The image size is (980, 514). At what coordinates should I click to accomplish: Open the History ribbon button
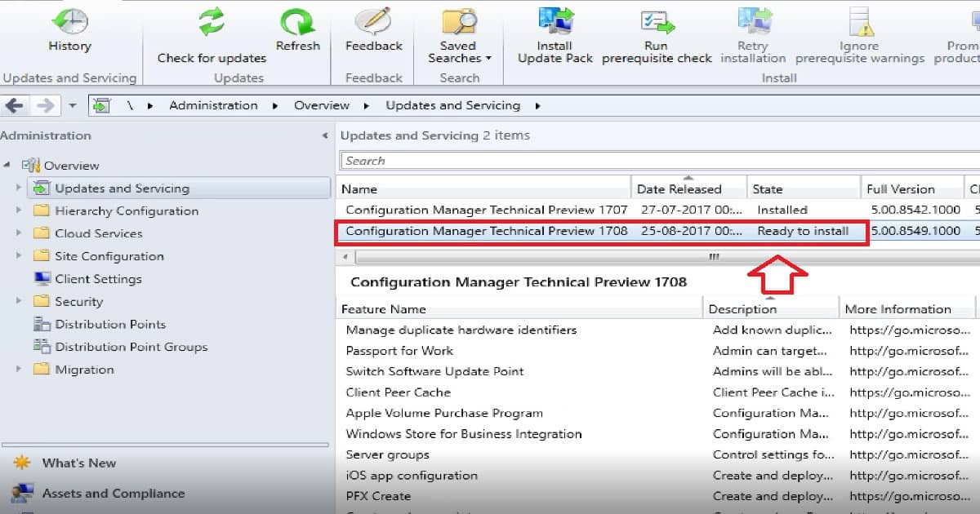pyautogui.click(x=69, y=31)
